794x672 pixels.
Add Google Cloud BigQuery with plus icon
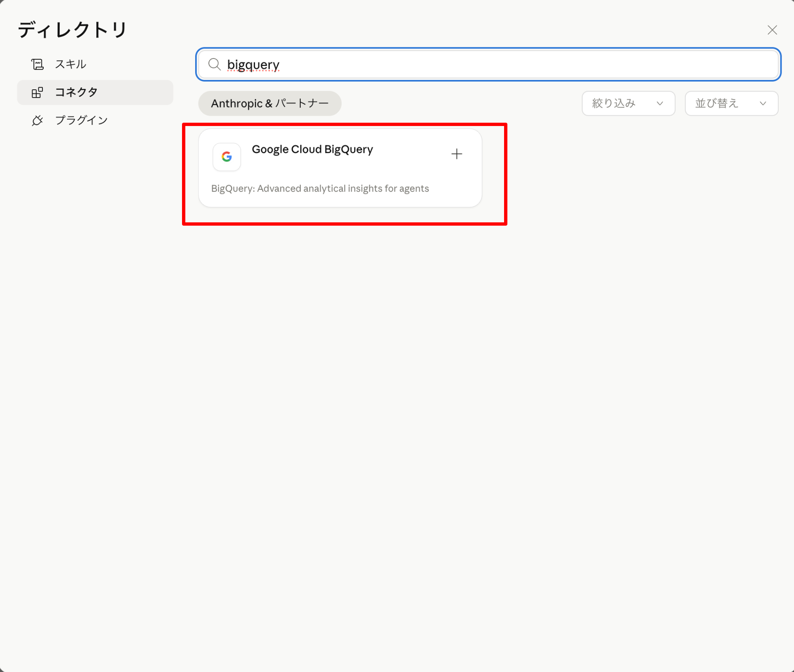click(456, 154)
